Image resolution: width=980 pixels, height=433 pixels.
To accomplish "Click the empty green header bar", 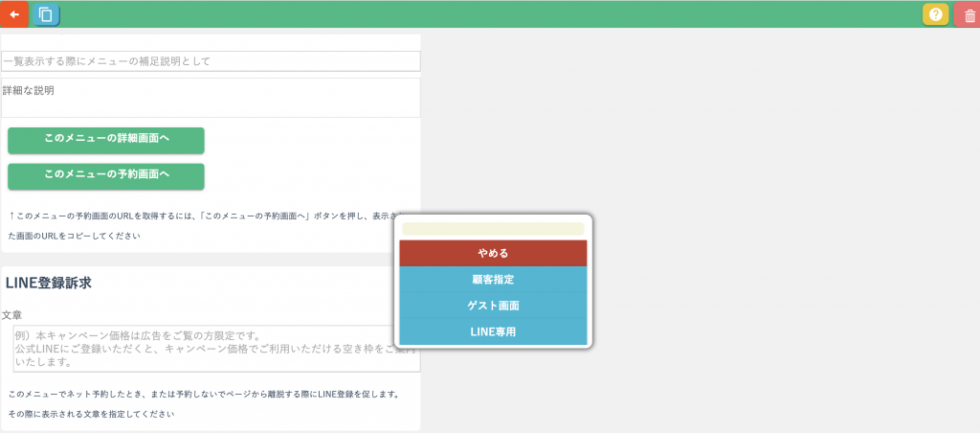I will click(479, 14).
